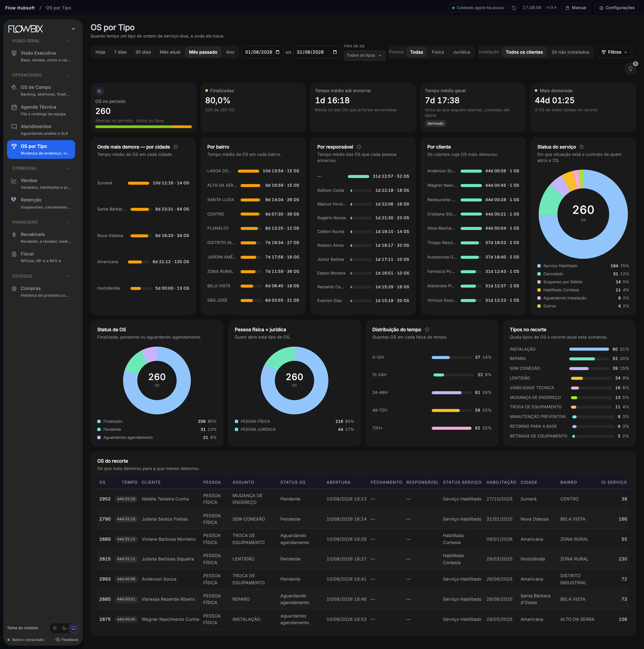
Task: Open the Manual button
Action: [576, 8]
